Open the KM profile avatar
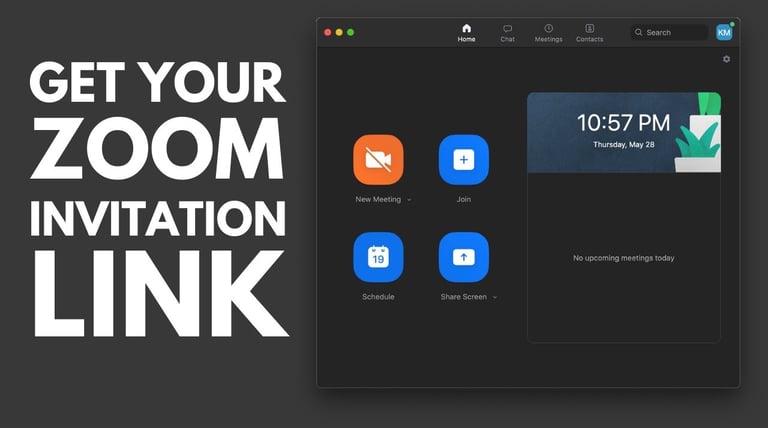 point(724,32)
